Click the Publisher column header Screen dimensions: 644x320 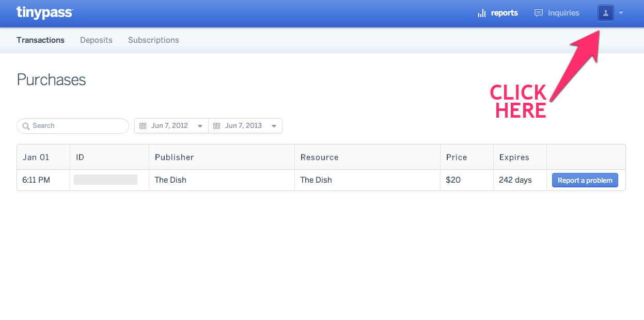coord(175,157)
